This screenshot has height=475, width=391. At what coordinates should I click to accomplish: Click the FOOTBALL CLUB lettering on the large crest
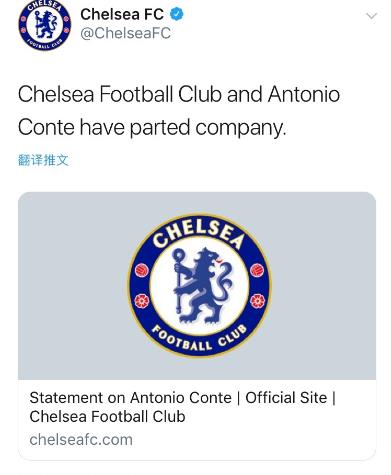(199, 338)
